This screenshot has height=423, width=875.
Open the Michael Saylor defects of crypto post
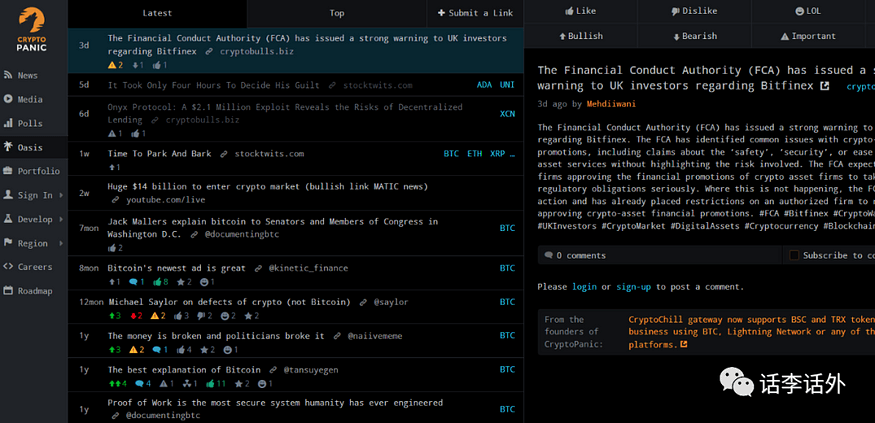(x=229, y=302)
